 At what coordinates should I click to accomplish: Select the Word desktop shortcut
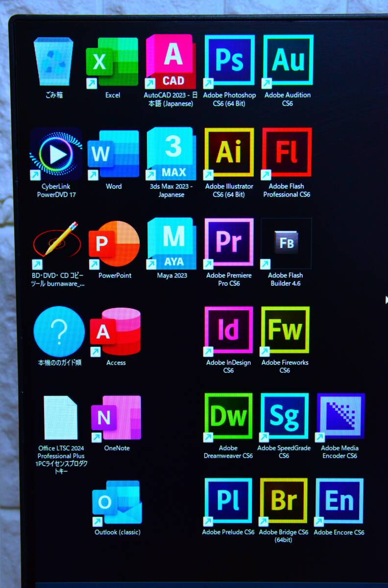pos(114,154)
